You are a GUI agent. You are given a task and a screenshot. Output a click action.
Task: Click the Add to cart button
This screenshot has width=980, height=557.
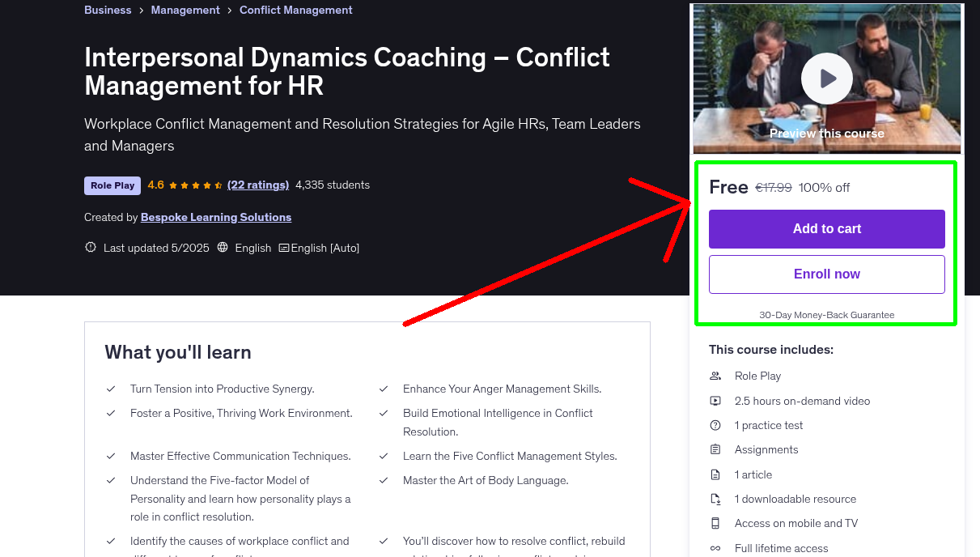[x=826, y=229]
